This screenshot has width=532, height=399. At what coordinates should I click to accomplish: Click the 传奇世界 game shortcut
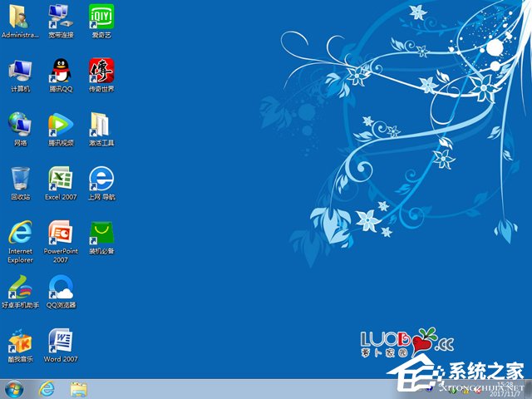click(101, 70)
